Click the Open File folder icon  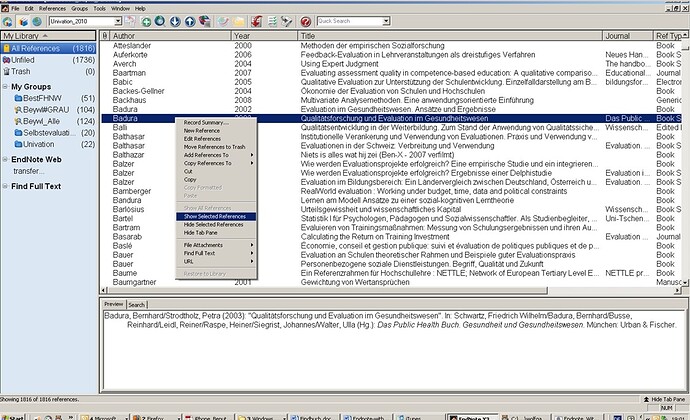point(239,21)
